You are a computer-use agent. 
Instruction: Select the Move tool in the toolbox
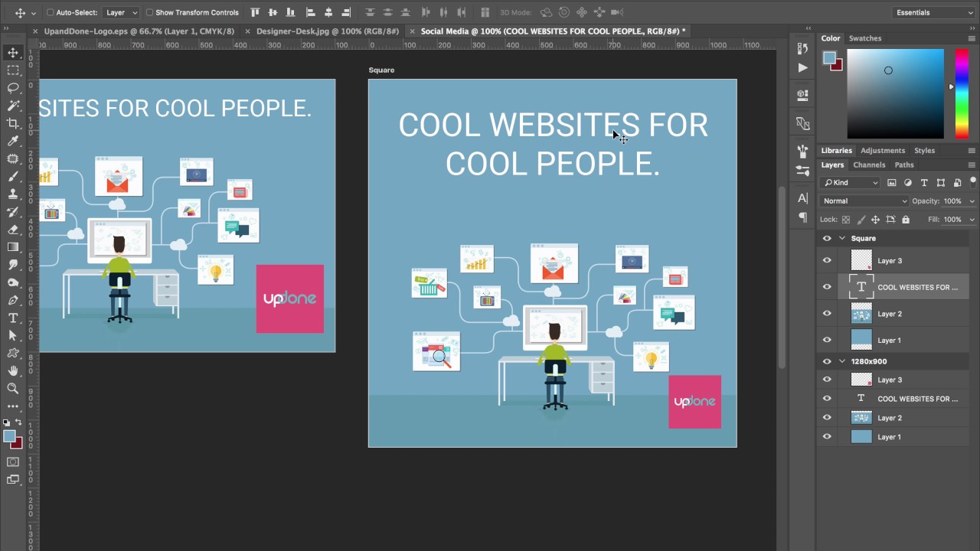[13, 53]
